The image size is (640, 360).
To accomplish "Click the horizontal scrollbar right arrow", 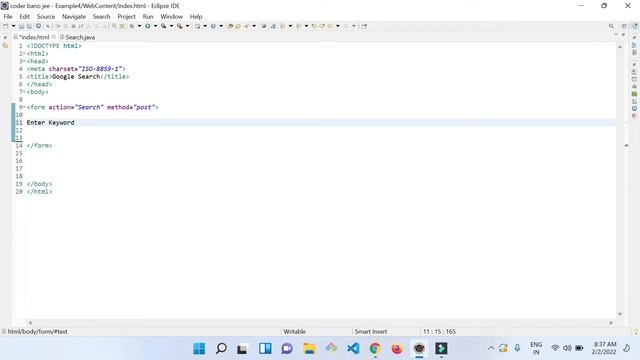I will point(611,323).
